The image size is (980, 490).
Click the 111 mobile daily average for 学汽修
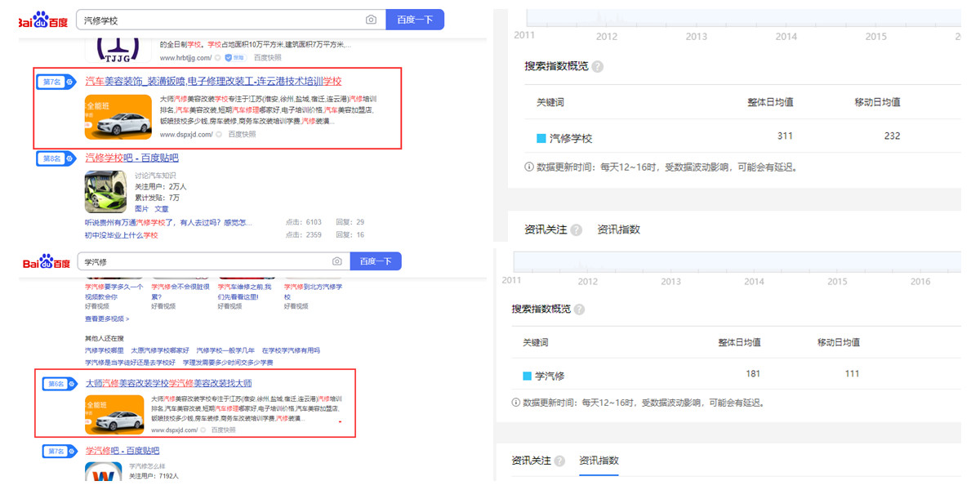(x=852, y=374)
